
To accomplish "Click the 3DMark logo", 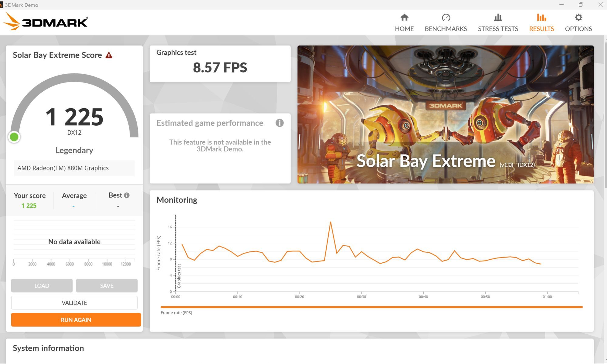I will [x=46, y=22].
